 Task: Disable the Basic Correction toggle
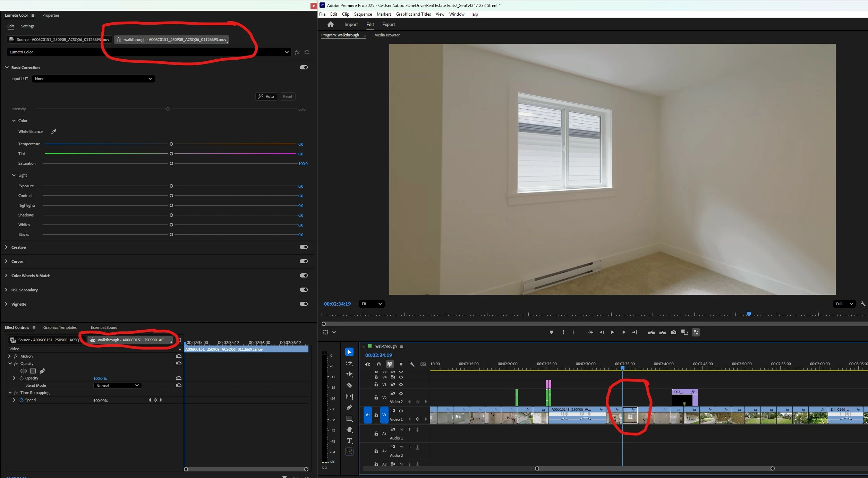tap(304, 67)
